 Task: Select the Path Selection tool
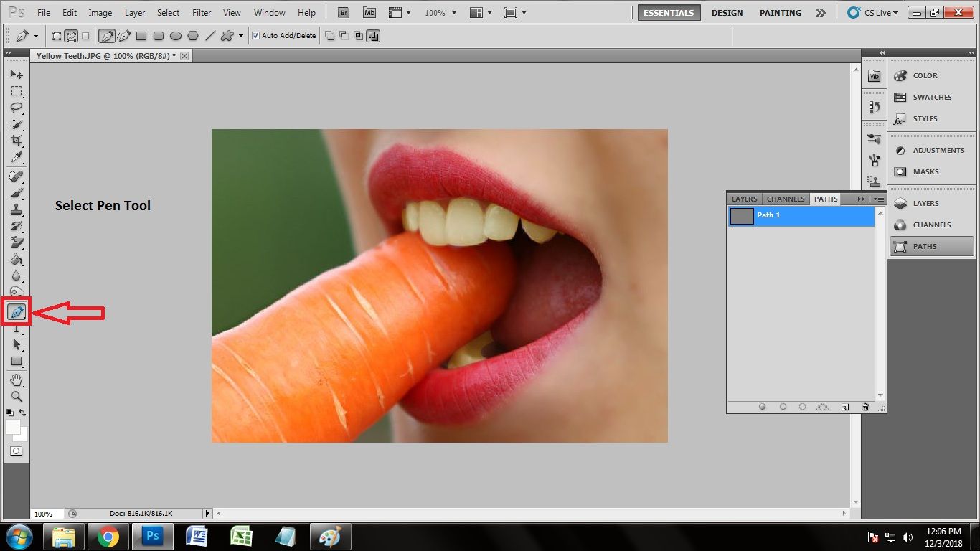pos(17,345)
